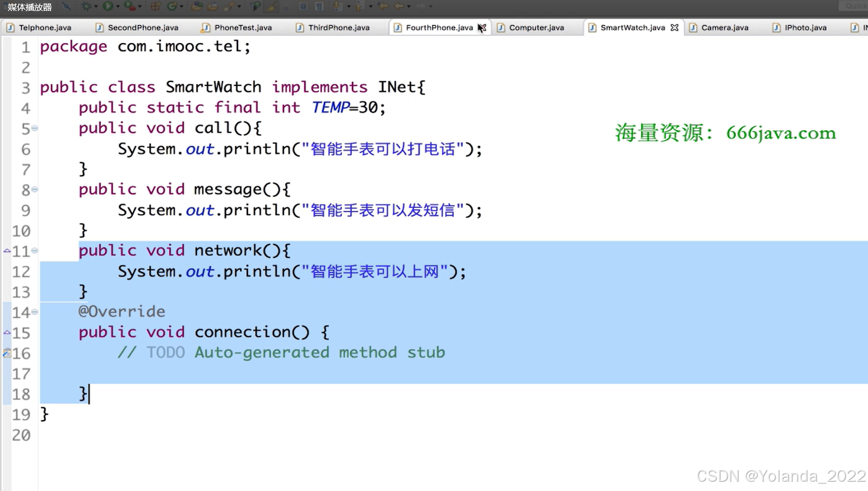The height and width of the screenshot is (491, 868).
Task: Click the override marker triangle at line 15
Action: pos(7,333)
